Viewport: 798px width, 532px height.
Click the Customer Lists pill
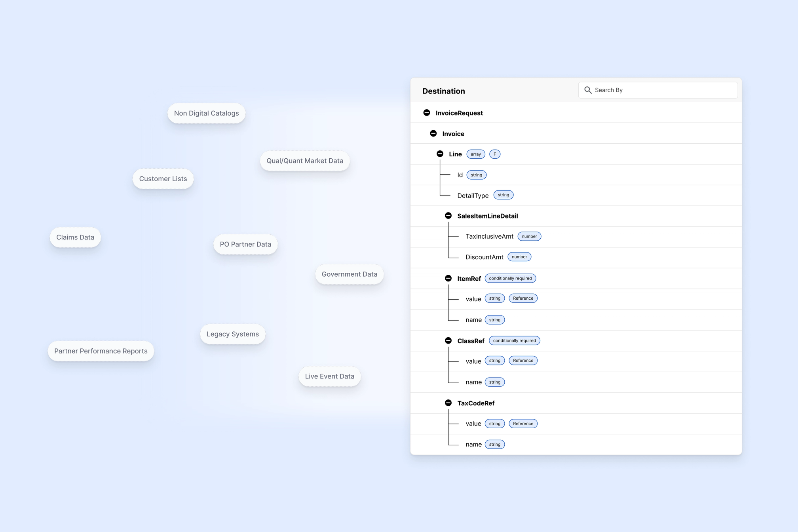[163, 179]
